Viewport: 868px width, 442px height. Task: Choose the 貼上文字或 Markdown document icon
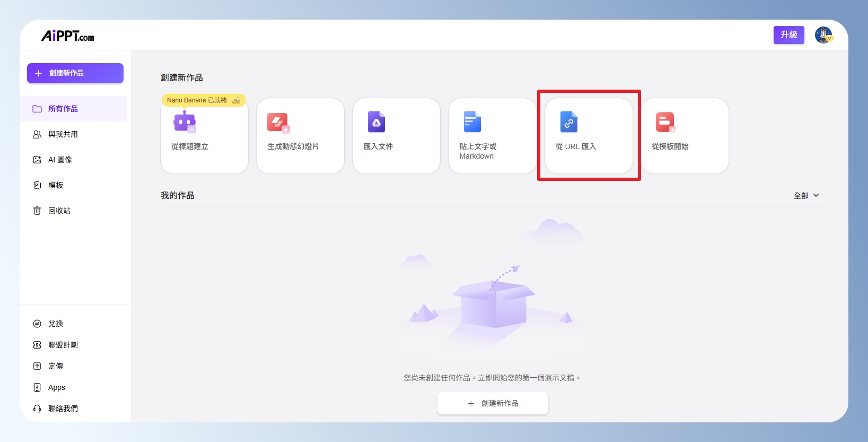click(472, 122)
